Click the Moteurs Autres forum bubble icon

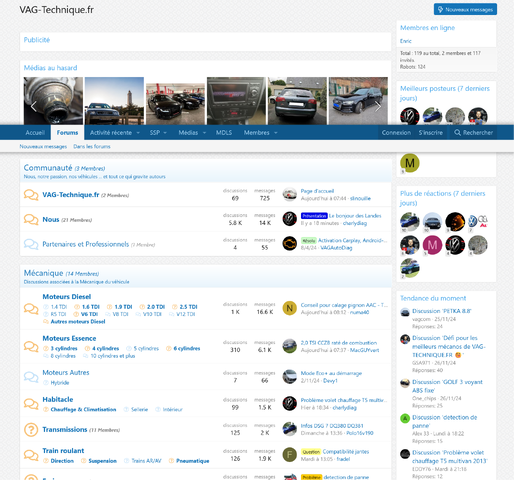point(31,377)
